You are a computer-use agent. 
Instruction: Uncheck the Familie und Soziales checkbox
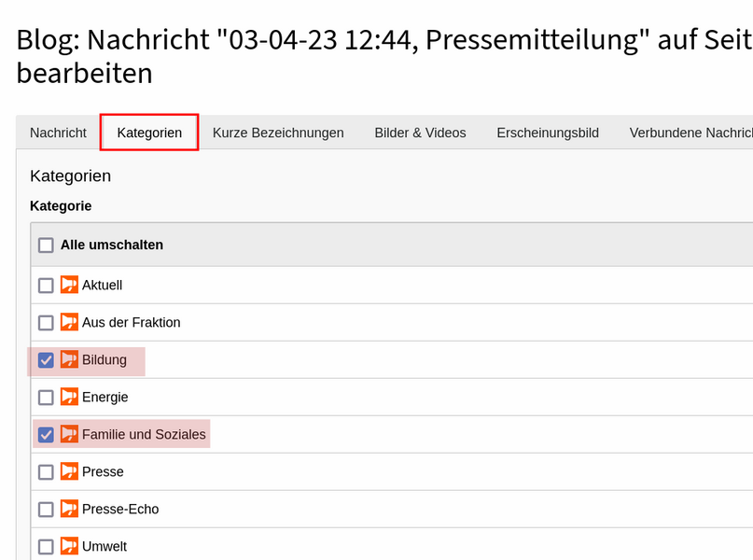coord(46,435)
